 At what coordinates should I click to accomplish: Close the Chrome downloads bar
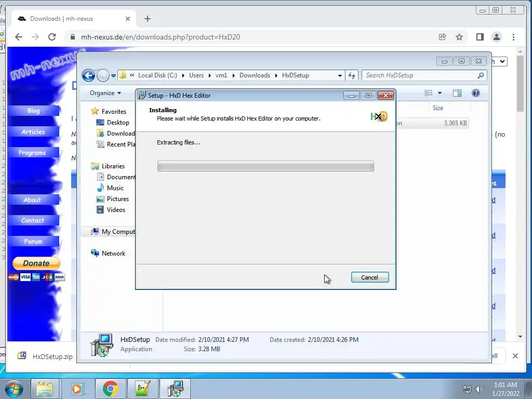click(515, 356)
